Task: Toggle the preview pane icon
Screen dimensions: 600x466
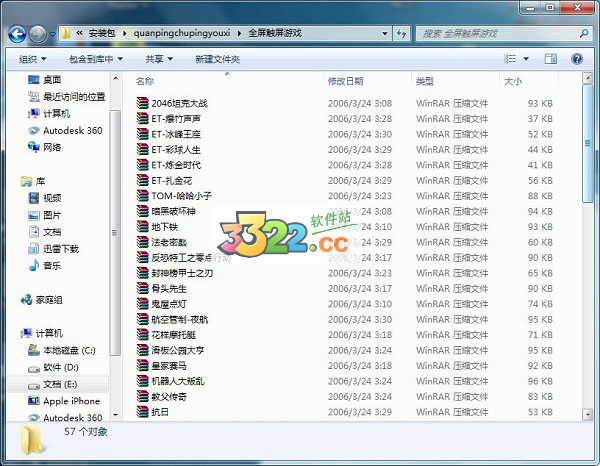Action: [551, 59]
